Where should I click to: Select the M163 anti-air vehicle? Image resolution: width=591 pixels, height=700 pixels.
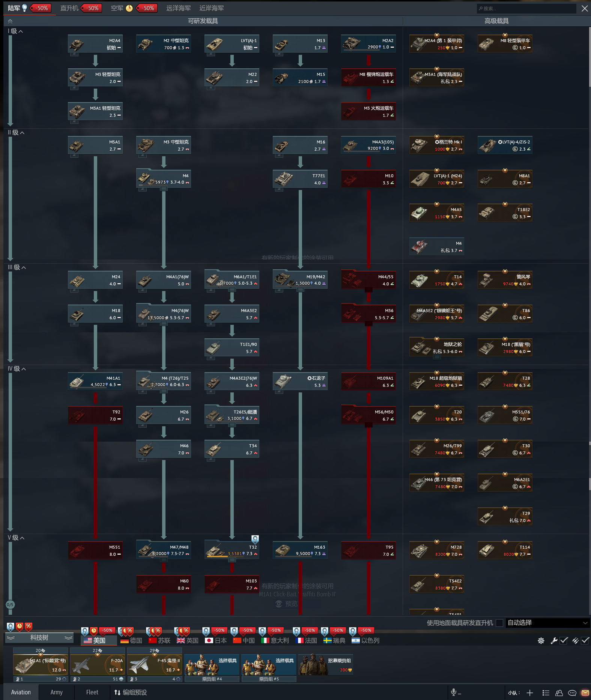click(300, 551)
